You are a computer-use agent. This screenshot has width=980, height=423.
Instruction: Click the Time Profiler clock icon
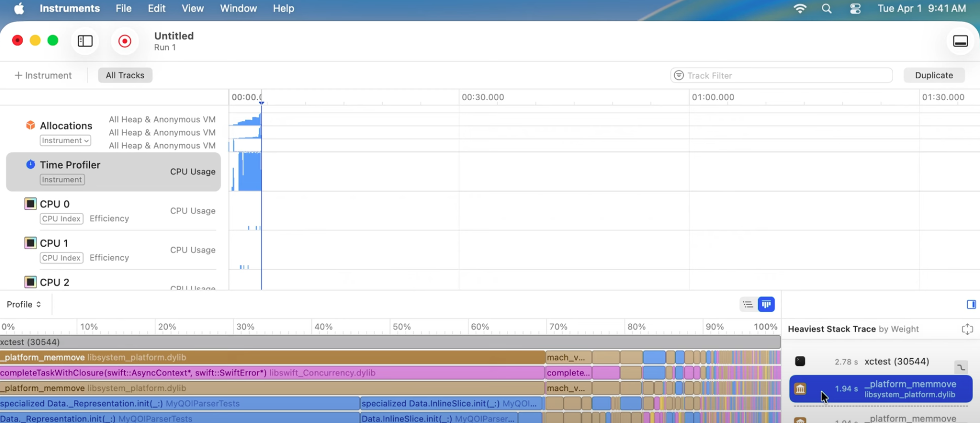coord(31,165)
